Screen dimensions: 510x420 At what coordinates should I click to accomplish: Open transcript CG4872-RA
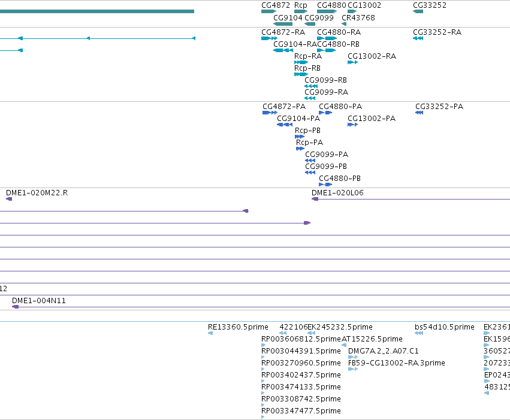click(283, 32)
